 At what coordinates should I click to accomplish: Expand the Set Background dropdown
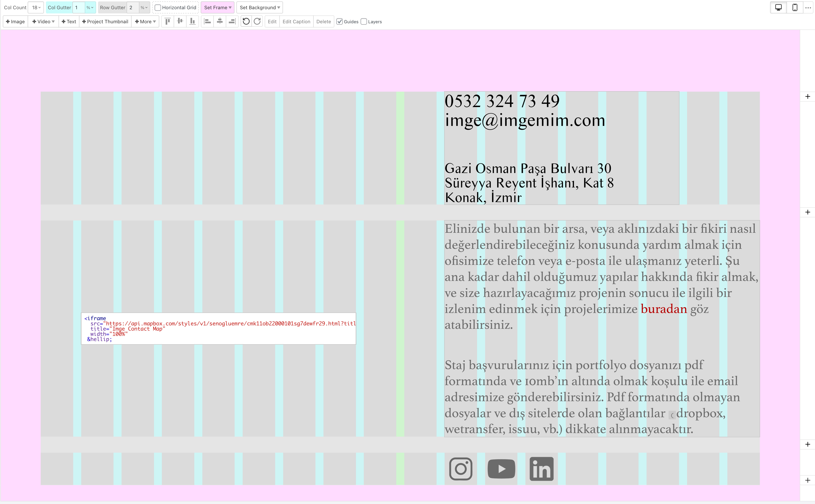[260, 7]
